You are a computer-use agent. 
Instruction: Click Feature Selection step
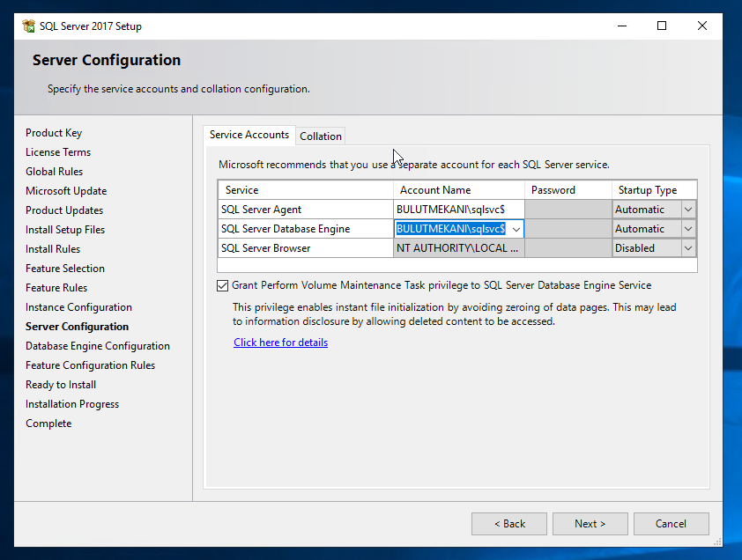tap(65, 269)
